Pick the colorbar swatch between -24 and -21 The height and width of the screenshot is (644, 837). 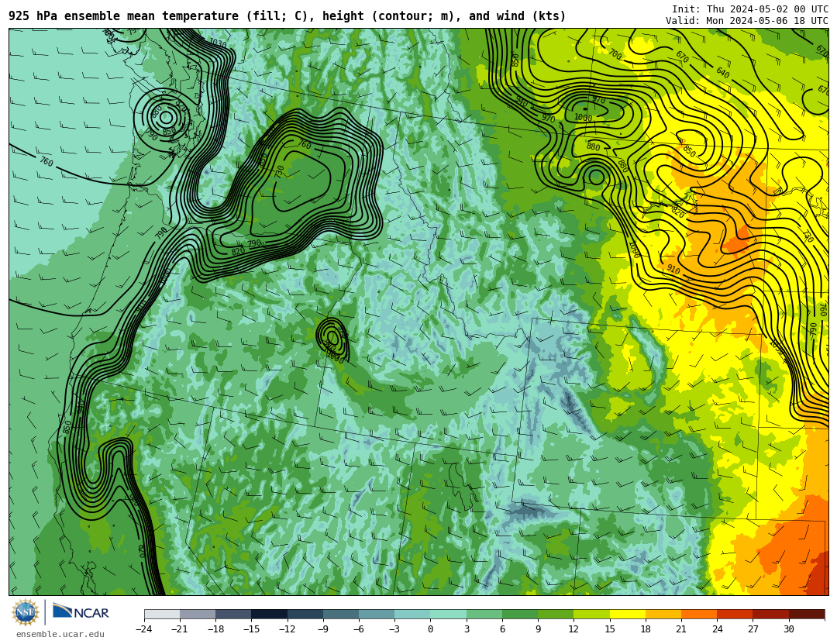(162, 614)
